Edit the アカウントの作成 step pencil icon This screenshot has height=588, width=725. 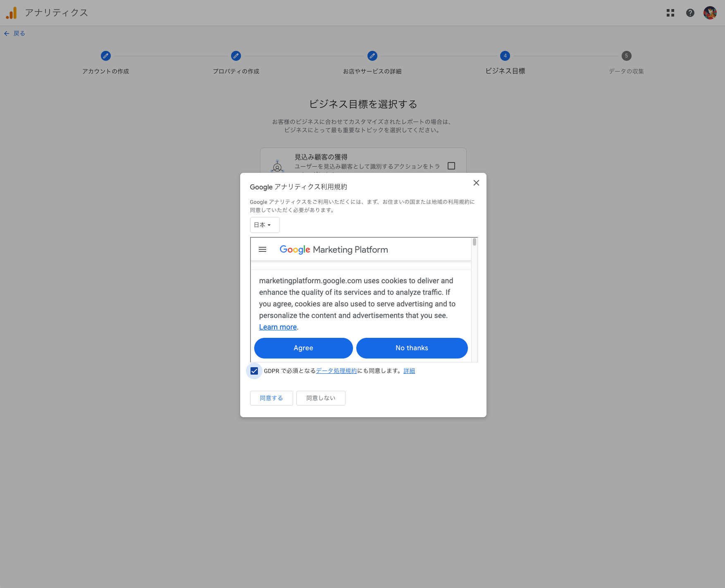pyautogui.click(x=106, y=56)
